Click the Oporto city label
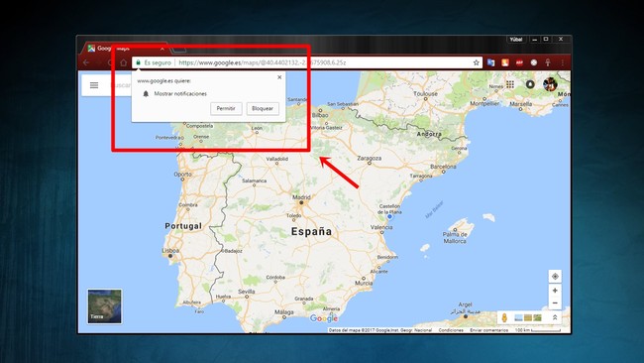This screenshot has height=363, width=644. tap(182, 174)
